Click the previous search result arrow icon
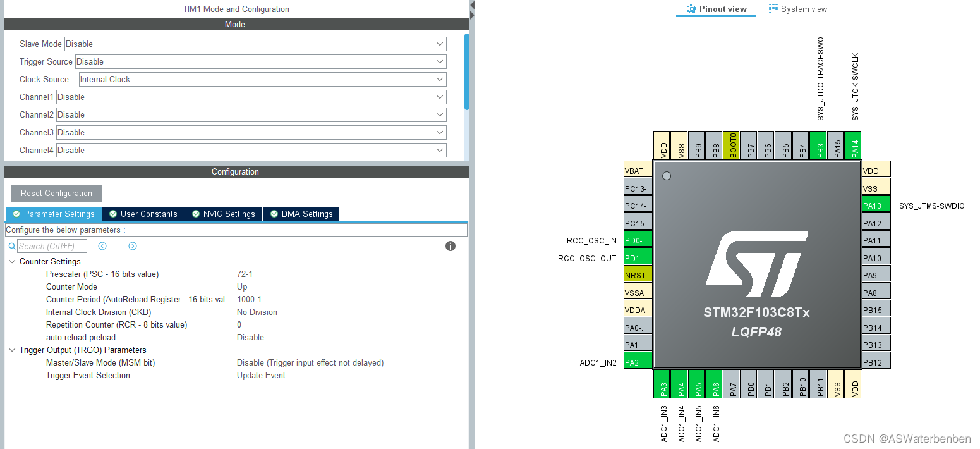Screen dimensions: 980x449 (102, 246)
